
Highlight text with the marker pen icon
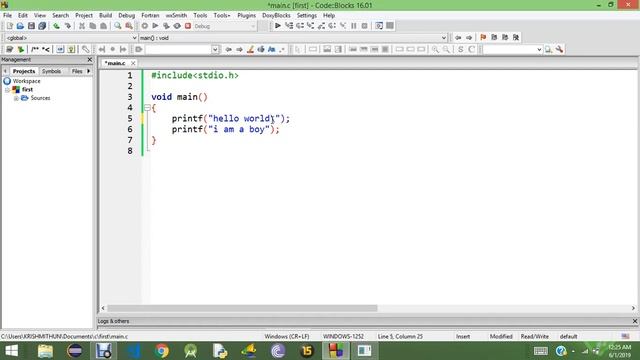[250, 49]
